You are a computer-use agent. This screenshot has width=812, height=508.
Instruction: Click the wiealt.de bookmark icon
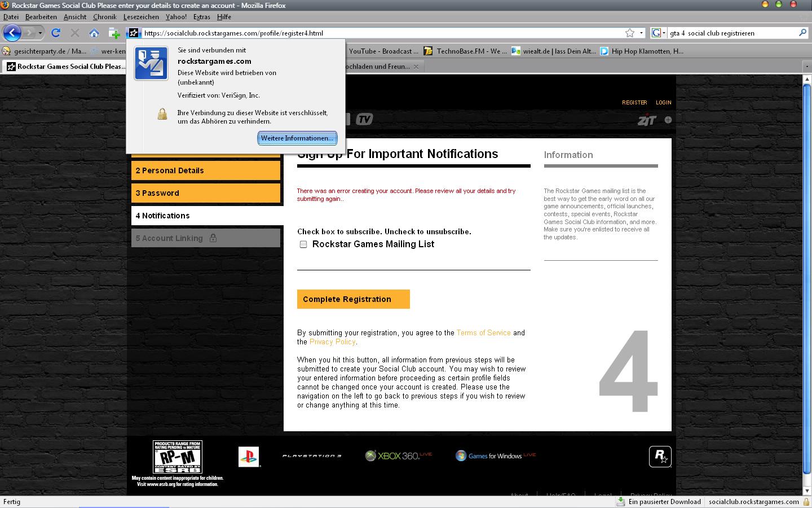(x=516, y=51)
